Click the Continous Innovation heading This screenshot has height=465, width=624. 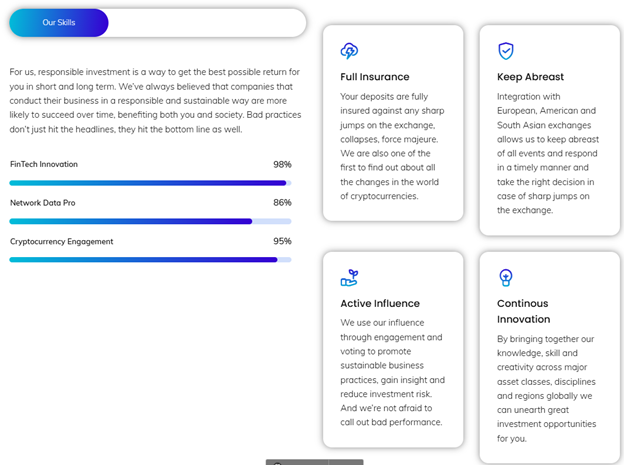click(523, 311)
